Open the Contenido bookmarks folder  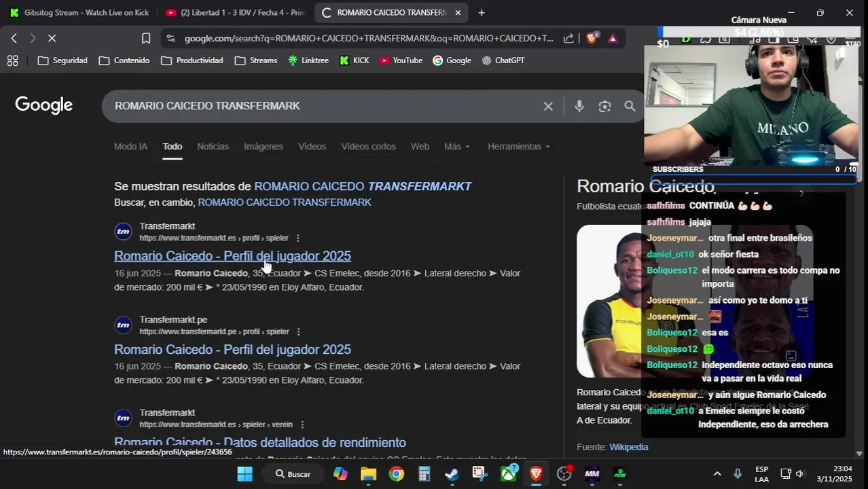pos(124,60)
